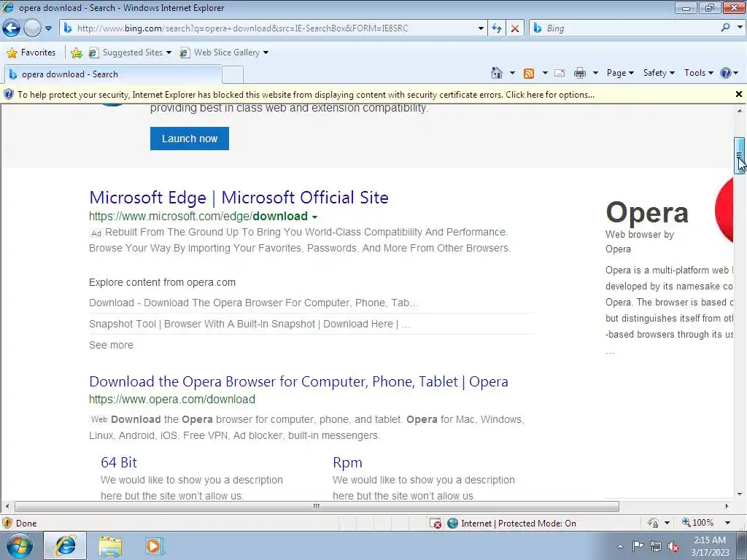Click the Back navigation button
The image size is (747, 560).
(x=12, y=28)
